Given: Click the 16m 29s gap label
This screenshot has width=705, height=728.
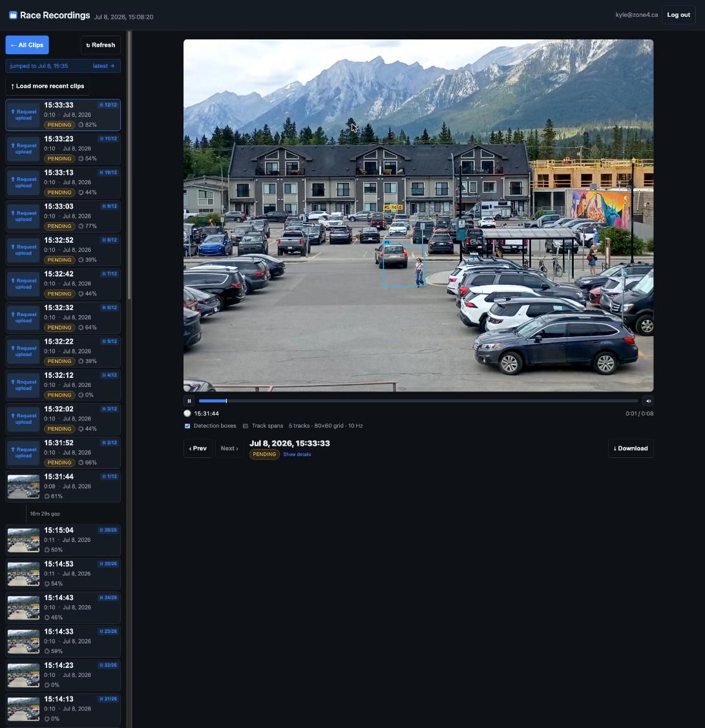Looking at the screenshot, I should click(x=45, y=514).
